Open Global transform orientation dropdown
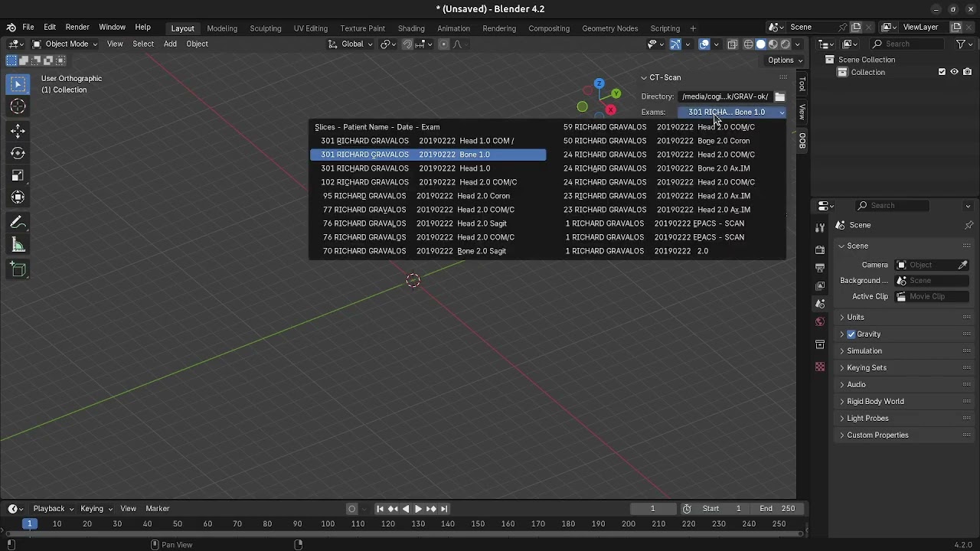Screen dimensions: 980x551 pyautogui.click(x=350, y=44)
